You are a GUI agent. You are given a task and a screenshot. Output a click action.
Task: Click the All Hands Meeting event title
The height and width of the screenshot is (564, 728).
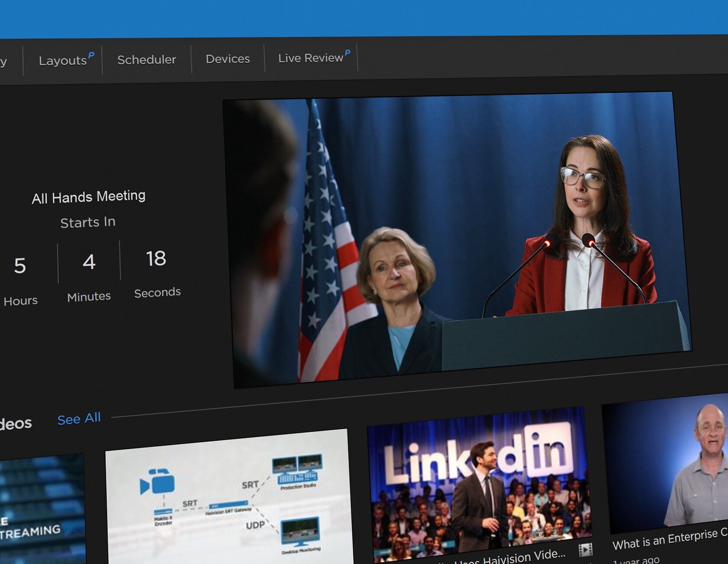pos(88,197)
